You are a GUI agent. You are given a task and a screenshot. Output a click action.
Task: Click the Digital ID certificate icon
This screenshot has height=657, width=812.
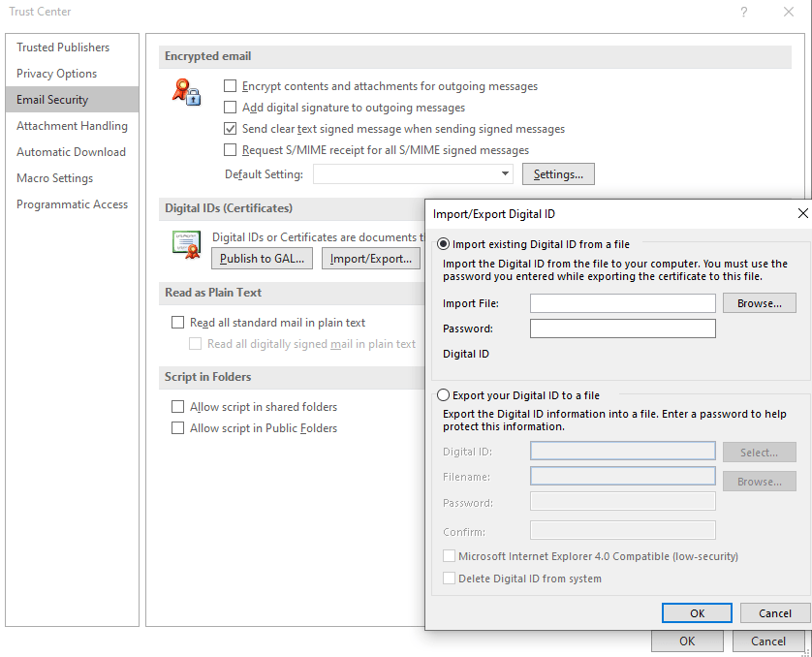point(185,245)
